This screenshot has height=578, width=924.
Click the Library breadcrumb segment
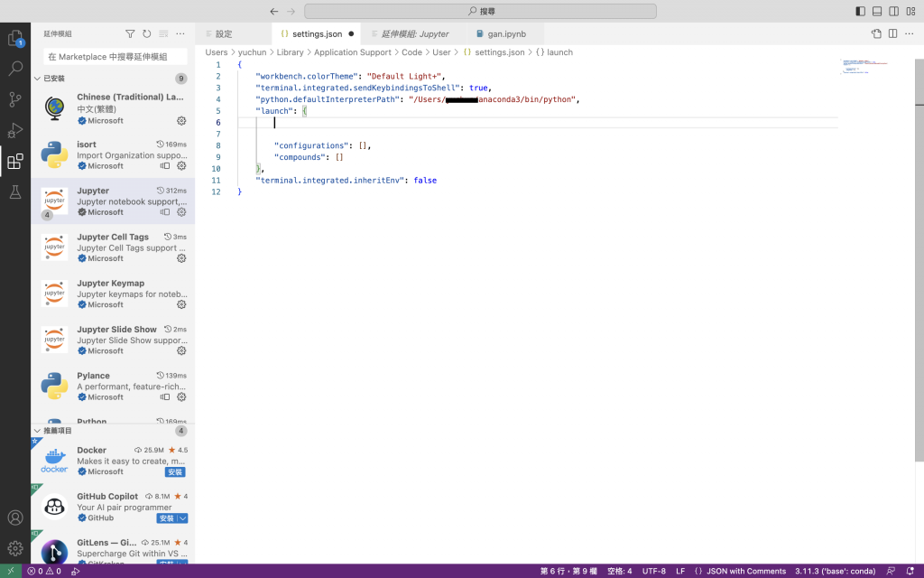pos(290,51)
